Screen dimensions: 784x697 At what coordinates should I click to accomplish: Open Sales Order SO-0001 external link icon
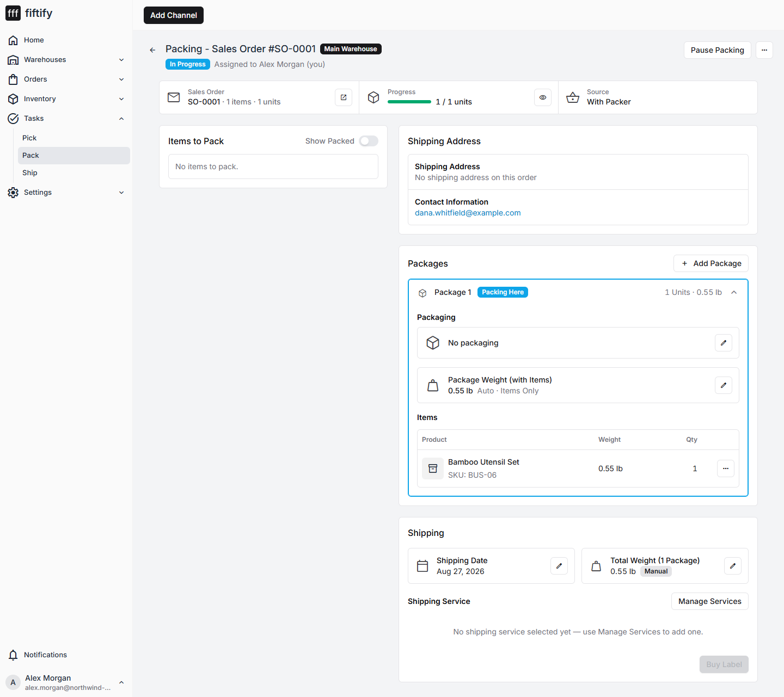344,97
